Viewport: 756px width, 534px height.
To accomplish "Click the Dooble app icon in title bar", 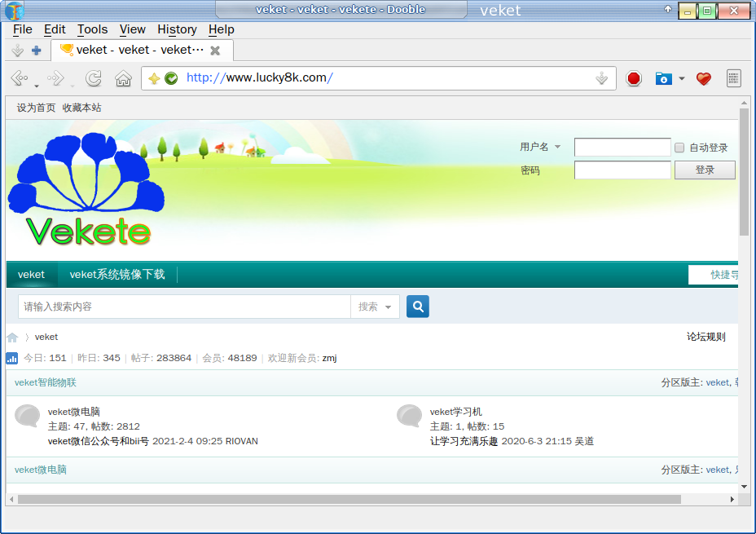I will (15, 11).
